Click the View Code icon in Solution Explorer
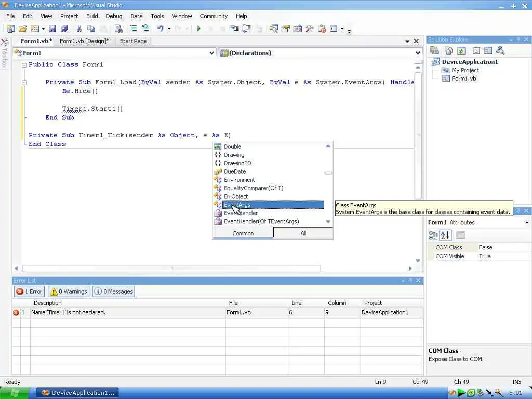This screenshot has height=399, width=532. 476,50
